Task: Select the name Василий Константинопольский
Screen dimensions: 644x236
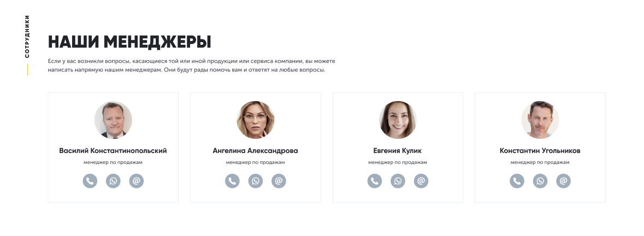Action: [113, 151]
